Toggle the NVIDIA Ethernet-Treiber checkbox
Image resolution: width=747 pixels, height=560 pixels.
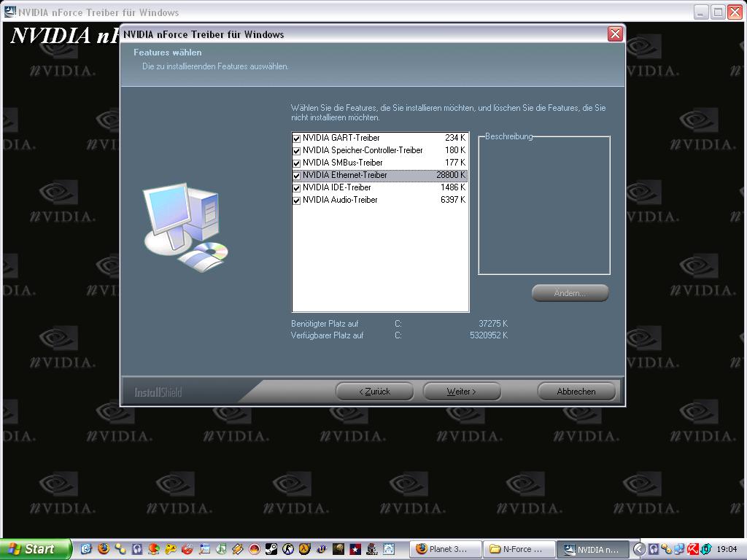pyautogui.click(x=296, y=176)
